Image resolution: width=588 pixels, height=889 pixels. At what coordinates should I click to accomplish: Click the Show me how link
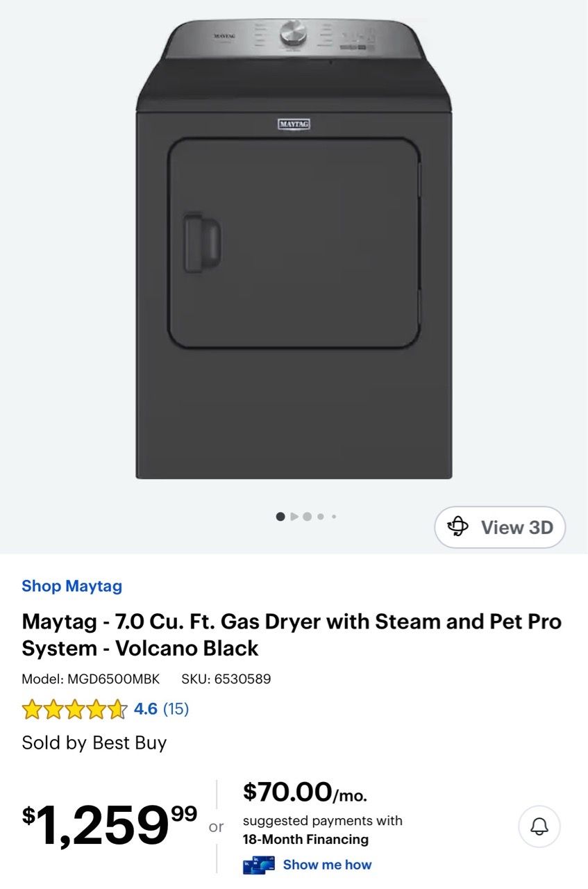coord(327,865)
